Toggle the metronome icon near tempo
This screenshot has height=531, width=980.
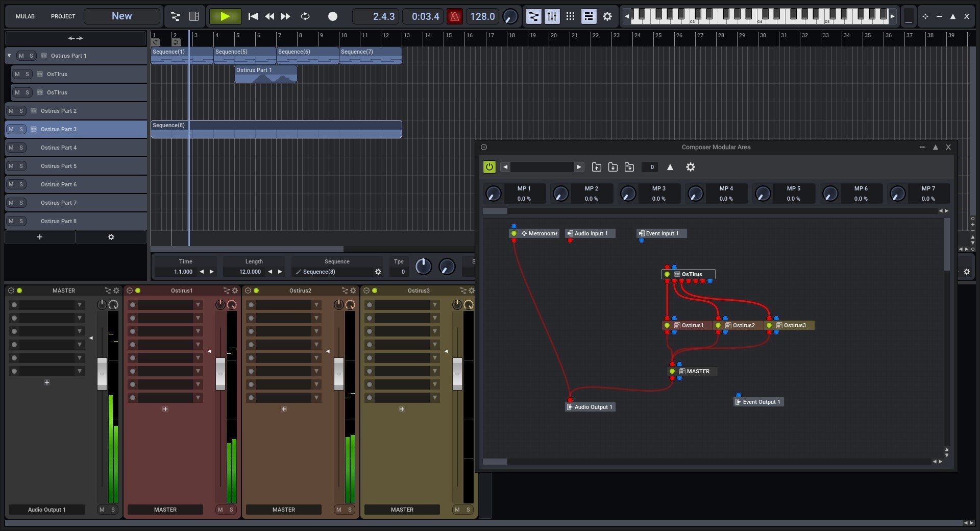(454, 16)
